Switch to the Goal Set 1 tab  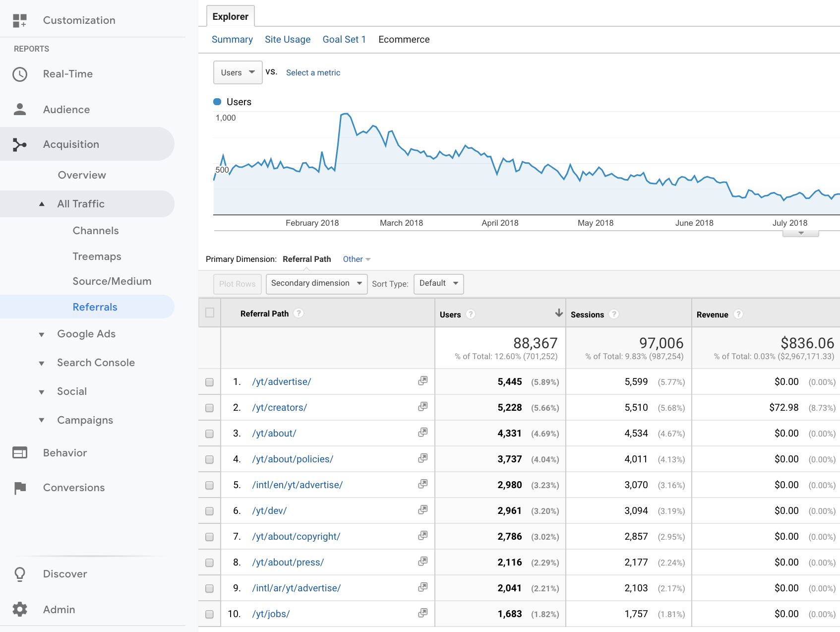(x=344, y=40)
